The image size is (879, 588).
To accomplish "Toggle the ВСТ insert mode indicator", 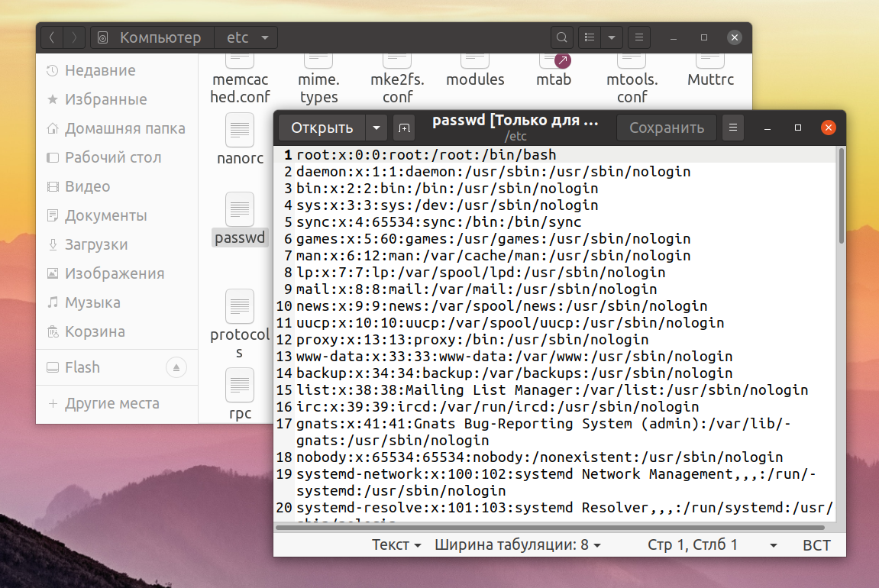I will [x=816, y=544].
